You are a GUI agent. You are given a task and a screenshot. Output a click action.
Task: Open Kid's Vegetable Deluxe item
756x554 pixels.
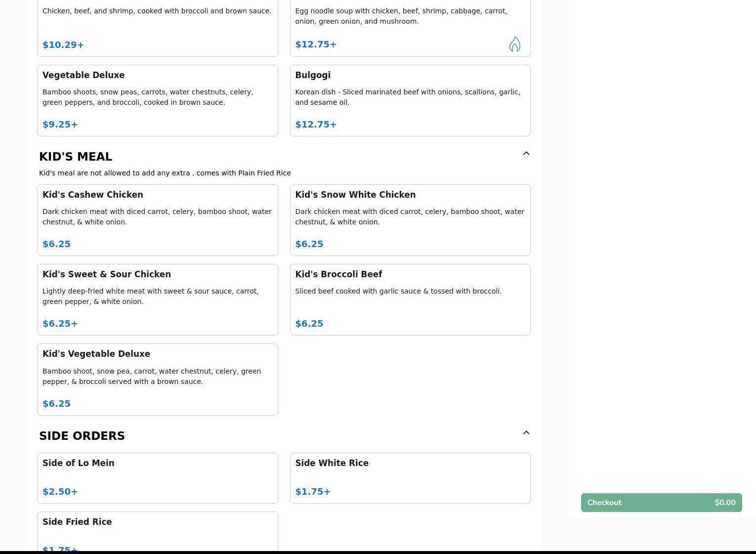click(157, 379)
